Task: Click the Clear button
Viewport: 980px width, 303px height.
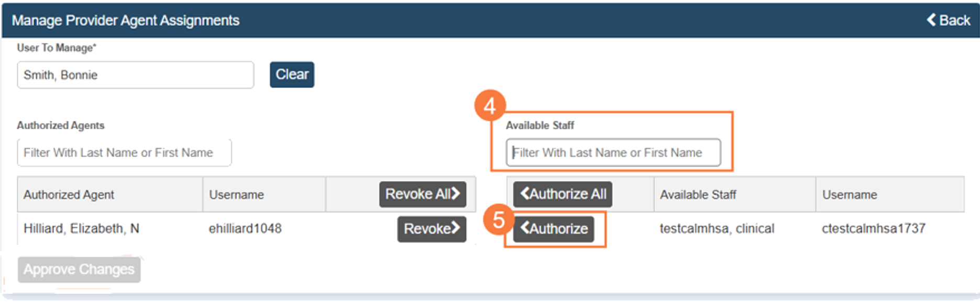Action: 292,74
